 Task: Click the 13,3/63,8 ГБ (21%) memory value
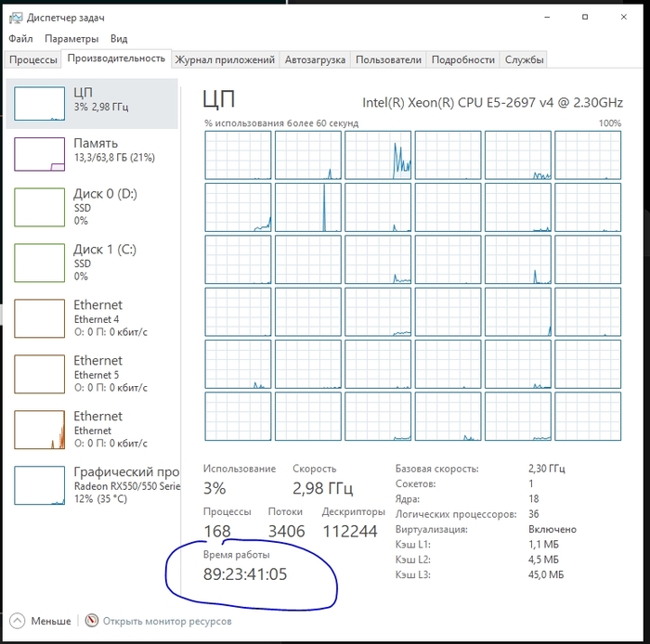114,158
